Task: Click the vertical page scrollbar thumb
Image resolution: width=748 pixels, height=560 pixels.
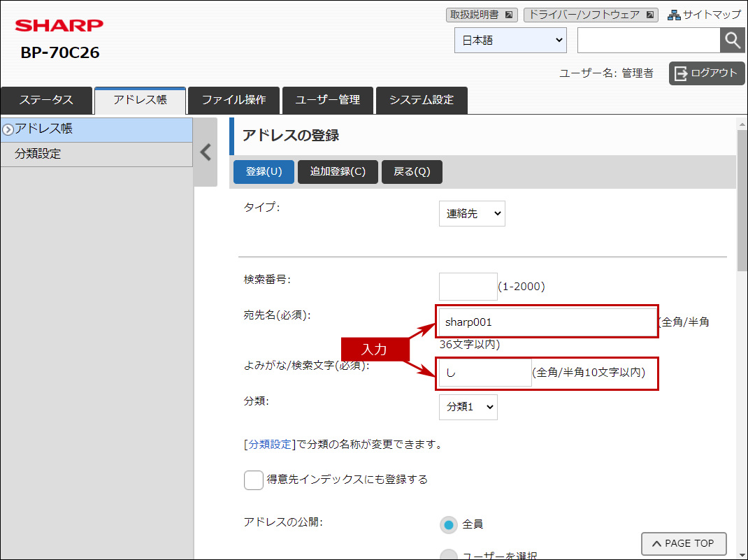Action: click(x=742, y=201)
